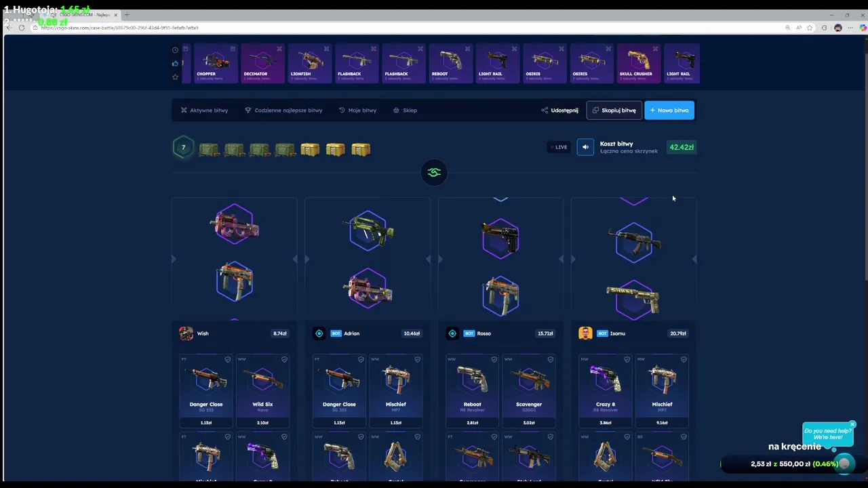Click the AK-47 in Isamu's roulette column
Screen dimensions: 868x488
click(x=634, y=242)
